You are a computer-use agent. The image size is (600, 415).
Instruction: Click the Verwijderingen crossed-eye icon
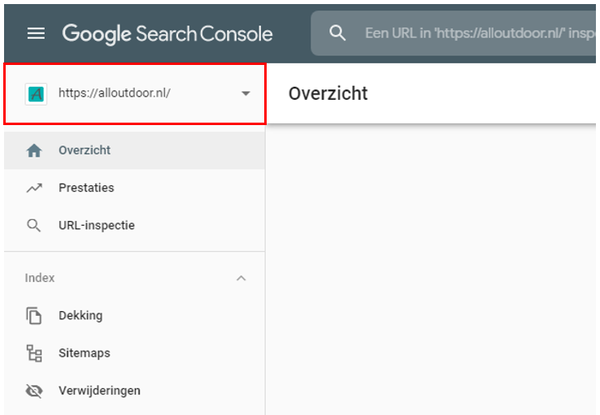click(34, 391)
